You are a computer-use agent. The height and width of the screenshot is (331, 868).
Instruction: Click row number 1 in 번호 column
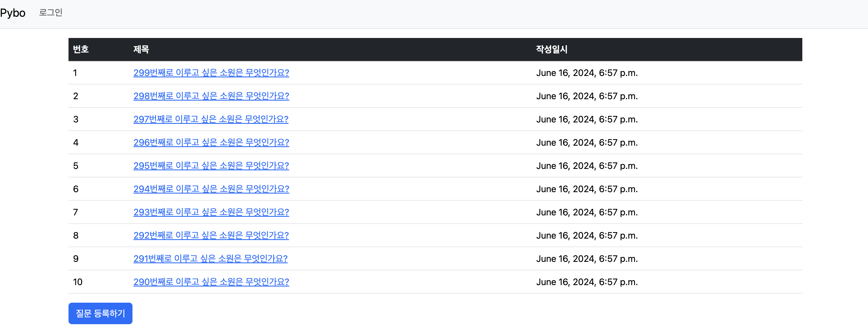75,73
